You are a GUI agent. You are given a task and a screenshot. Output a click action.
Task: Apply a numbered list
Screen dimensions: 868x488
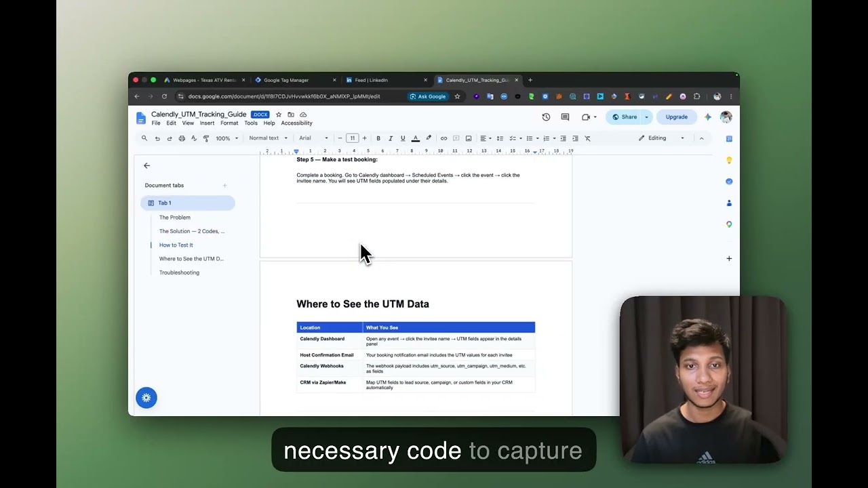(547, 138)
